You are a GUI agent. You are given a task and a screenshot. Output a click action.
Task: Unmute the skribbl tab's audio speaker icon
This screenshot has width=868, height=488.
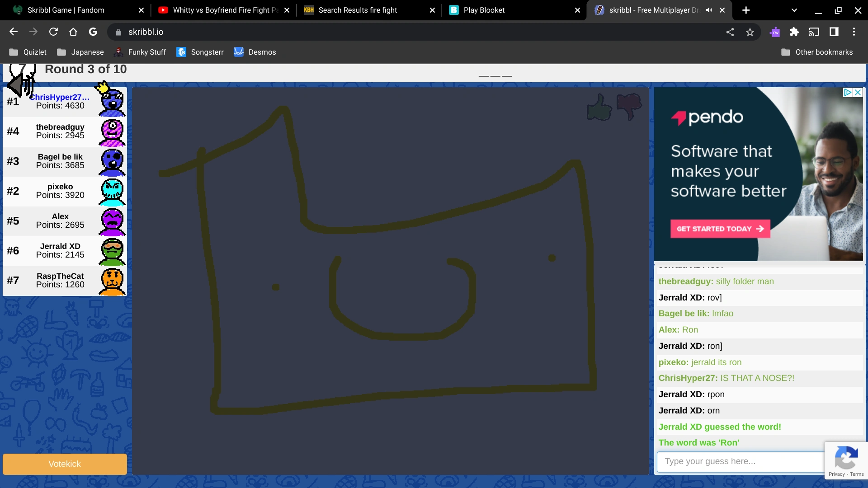click(x=708, y=10)
